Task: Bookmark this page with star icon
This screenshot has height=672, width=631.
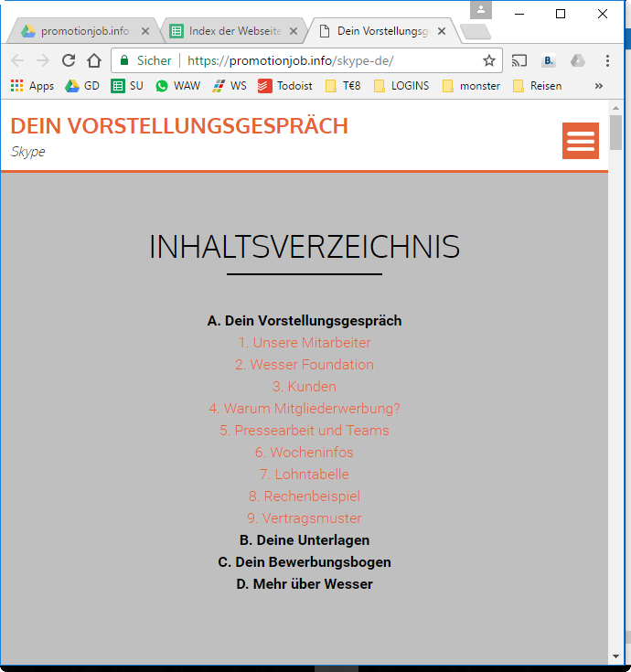Action: tap(489, 60)
